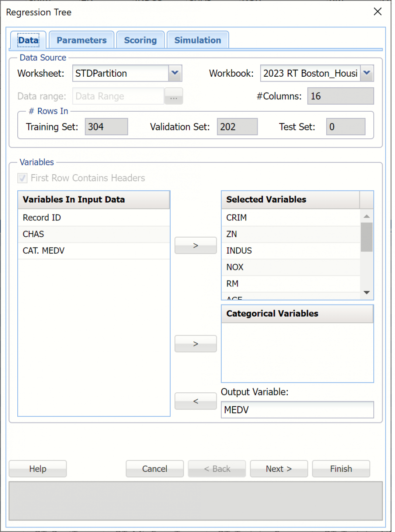Viewport: 395px width, 532px height.
Task: Click the Finish button
Action: coord(340,469)
